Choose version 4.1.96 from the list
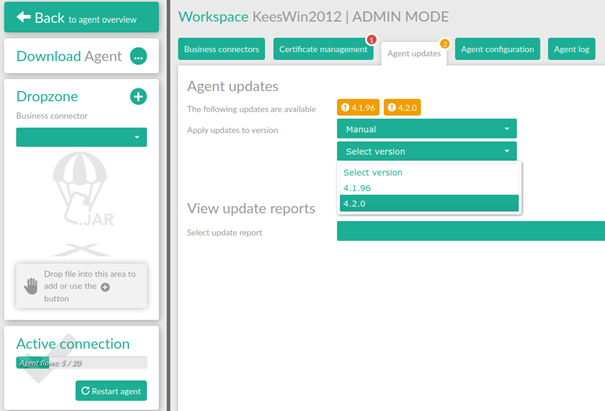Viewport: 605px width, 411px height. pos(358,187)
